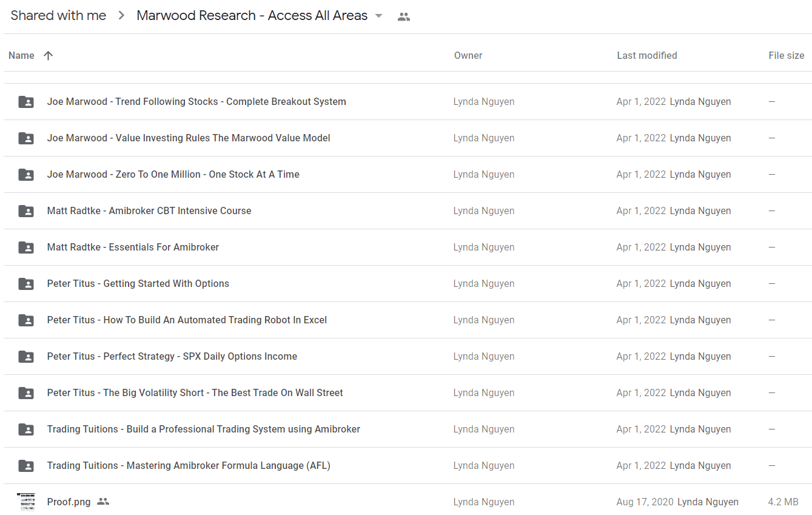Click the Last modified column header
The width and height of the screenshot is (812, 515).
click(x=647, y=55)
